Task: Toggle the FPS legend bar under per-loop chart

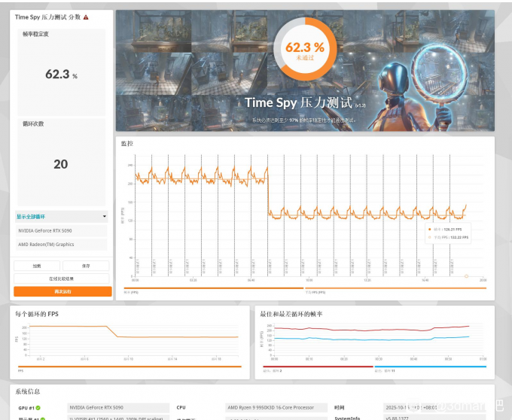Action: click(x=130, y=367)
